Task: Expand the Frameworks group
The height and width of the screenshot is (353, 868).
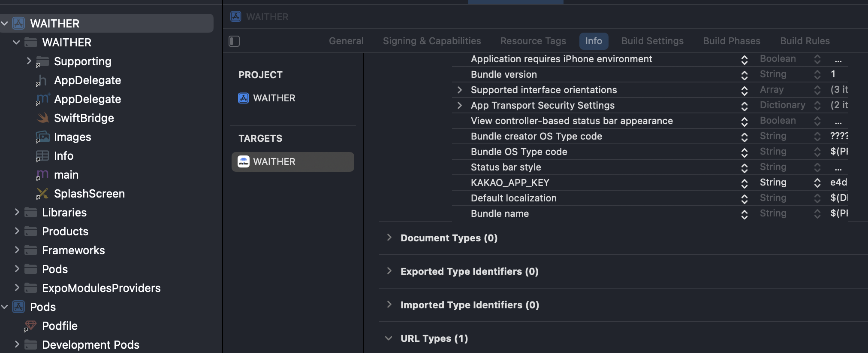Action: [17, 250]
